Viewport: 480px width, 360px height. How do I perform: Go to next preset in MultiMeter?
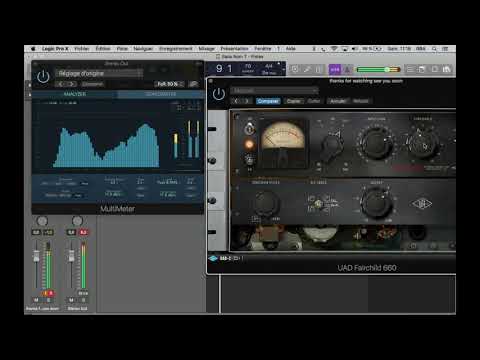click(x=71, y=84)
